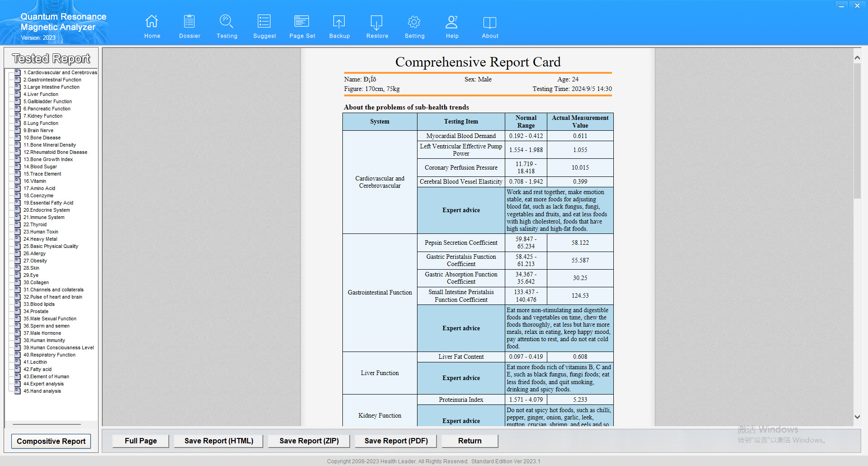
Task: Select 44.Expert analysis in tree
Action: [x=43, y=384]
